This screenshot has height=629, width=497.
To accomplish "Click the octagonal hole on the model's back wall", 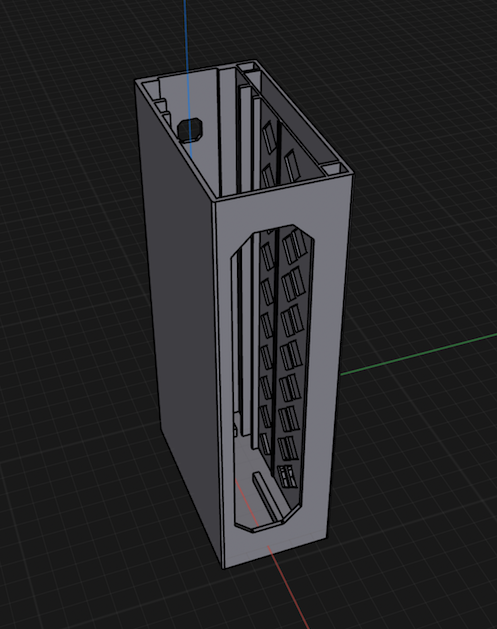I will tap(191, 130).
